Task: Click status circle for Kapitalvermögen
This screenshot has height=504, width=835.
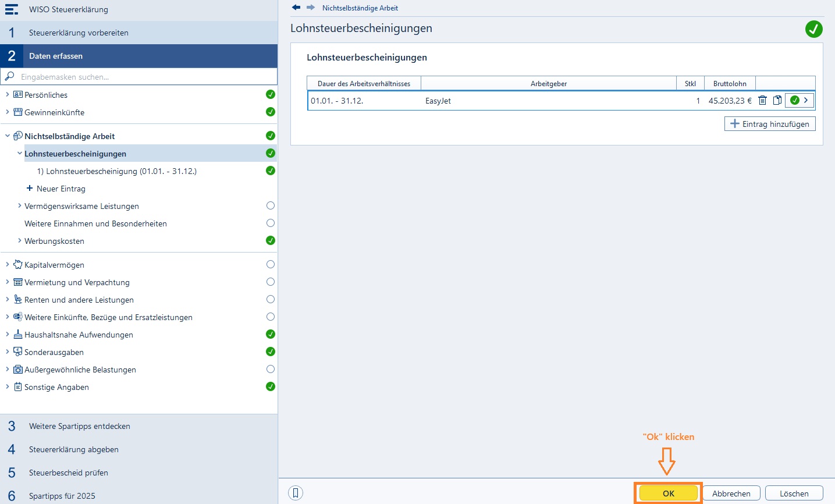Action: [x=271, y=264]
